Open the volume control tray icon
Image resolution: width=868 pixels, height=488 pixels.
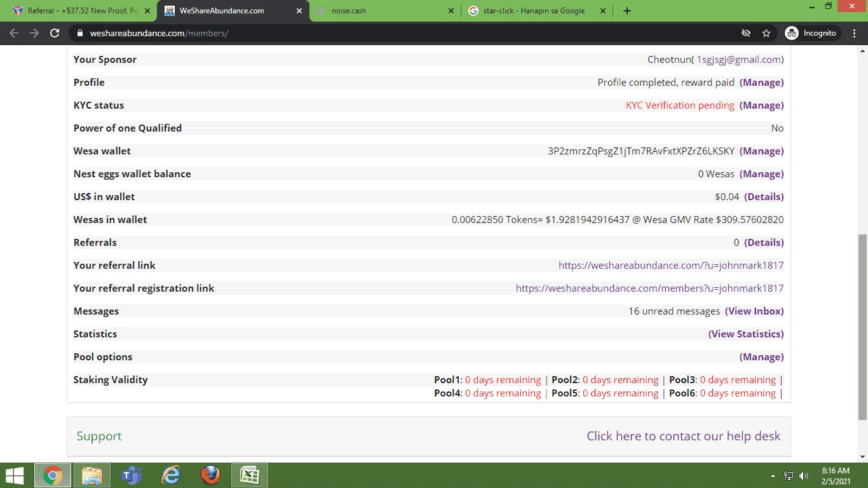(804, 476)
